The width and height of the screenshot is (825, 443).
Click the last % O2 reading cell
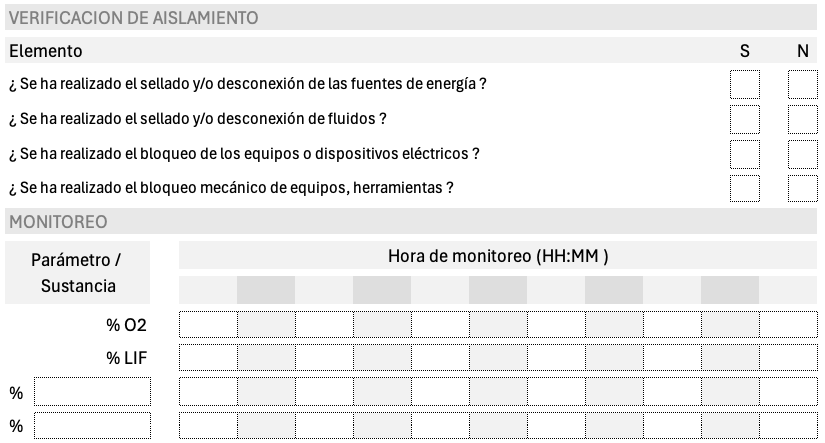(788, 325)
